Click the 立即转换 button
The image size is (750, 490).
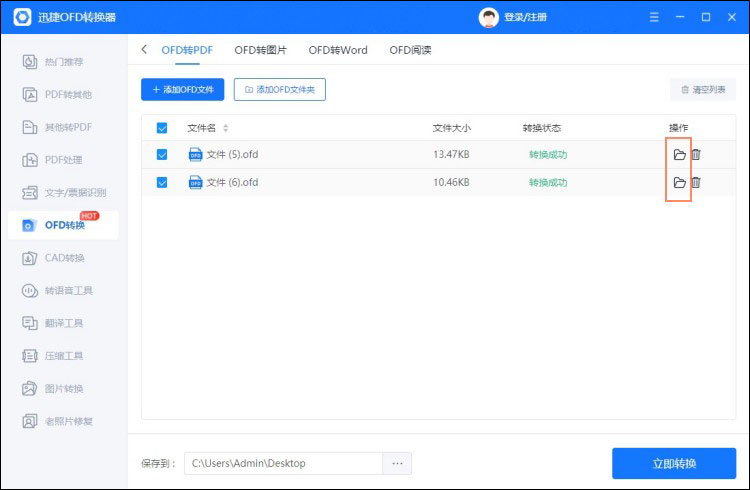pyautogui.click(x=673, y=463)
